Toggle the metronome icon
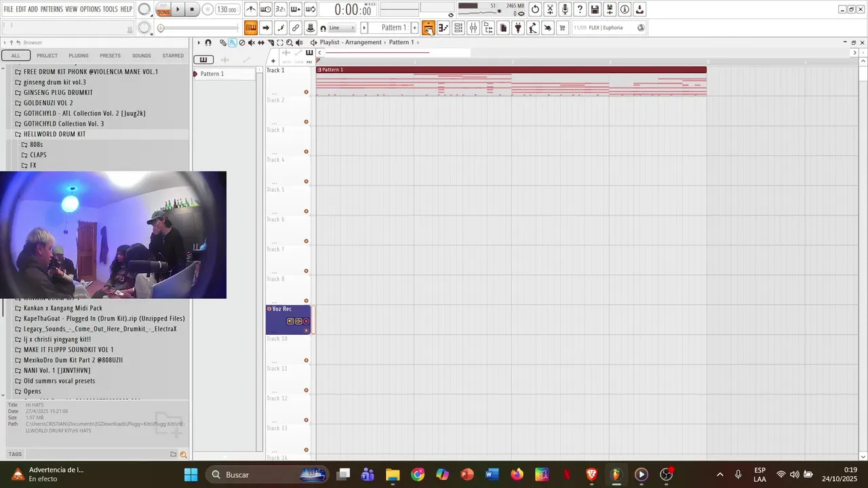868x488 pixels. click(251, 9)
